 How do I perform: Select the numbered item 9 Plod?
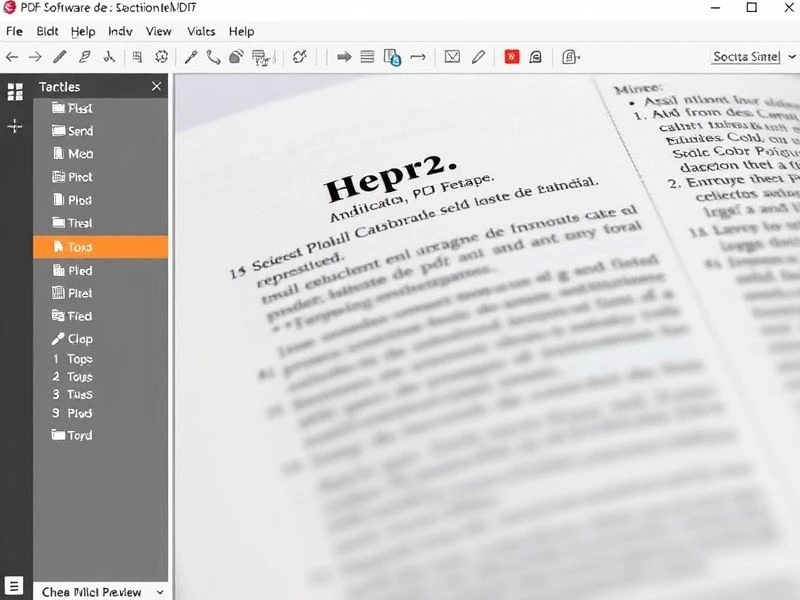tap(101, 413)
